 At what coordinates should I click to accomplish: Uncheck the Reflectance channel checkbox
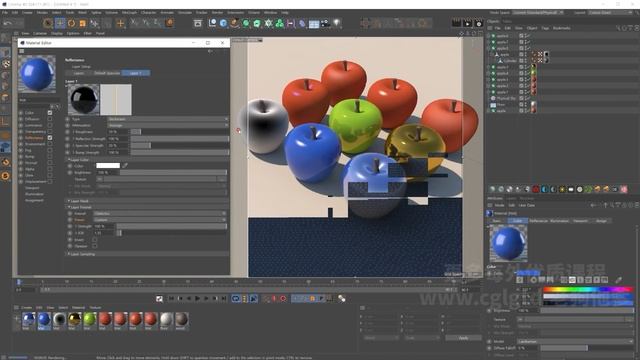tap(50, 138)
